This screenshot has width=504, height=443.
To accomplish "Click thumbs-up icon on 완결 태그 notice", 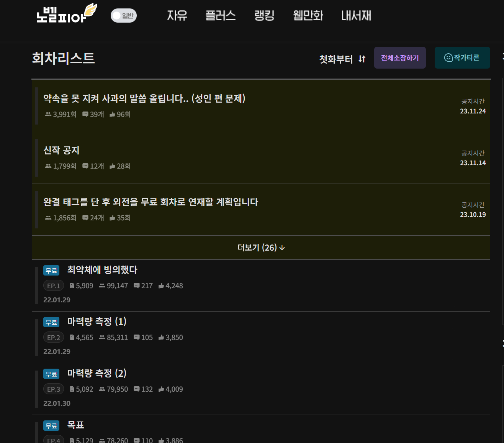I will (112, 218).
